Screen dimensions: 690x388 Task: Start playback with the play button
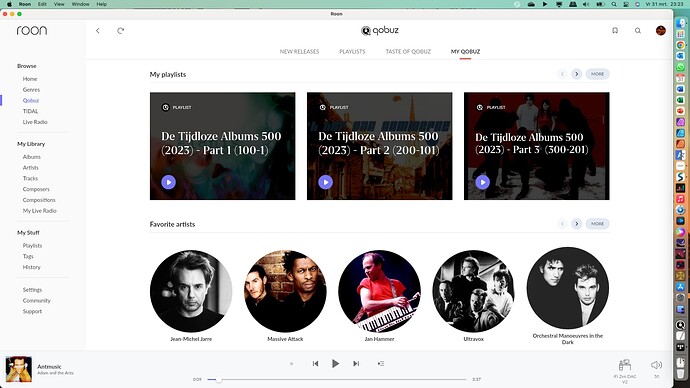[335, 363]
